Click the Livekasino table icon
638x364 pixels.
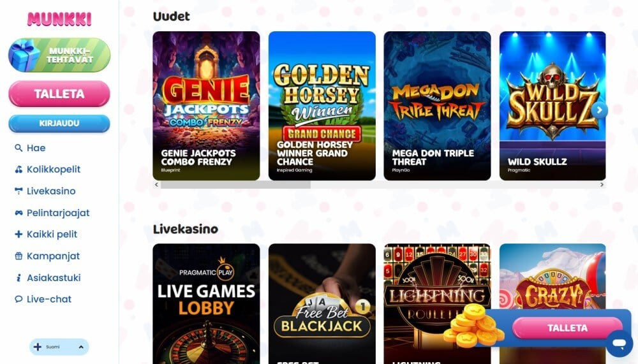[19, 191]
